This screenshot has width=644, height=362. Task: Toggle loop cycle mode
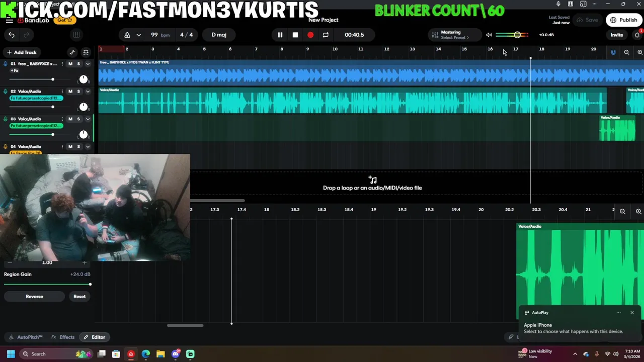pyautogui.click(x=326, y=35)
